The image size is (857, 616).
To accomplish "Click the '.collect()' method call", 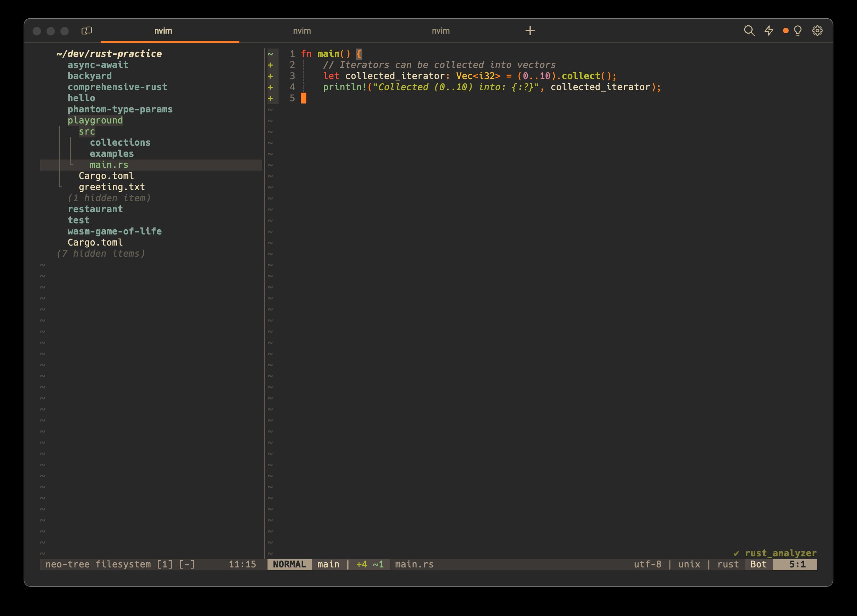I will coord(584,76).
